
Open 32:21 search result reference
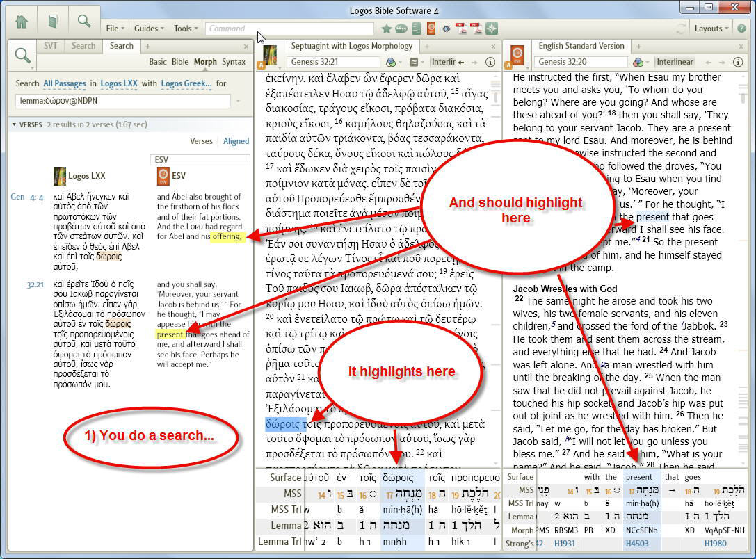(x=35, y=284)
